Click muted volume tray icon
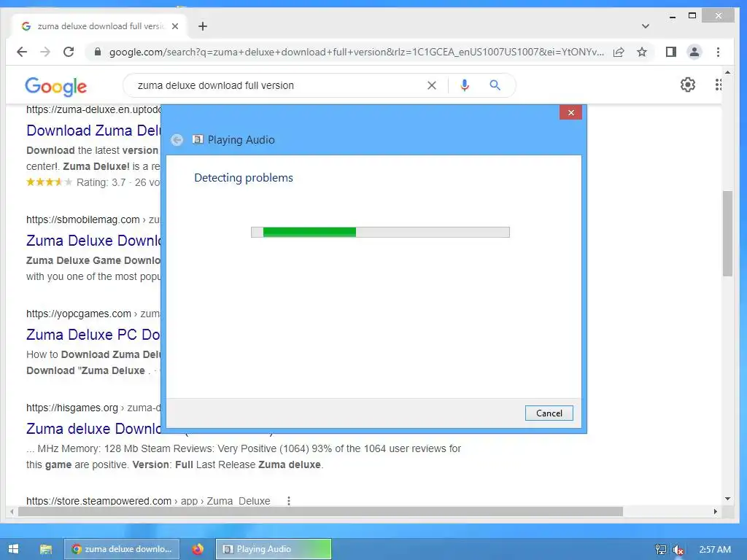The image size is (747, 560). click(x=678, y=550)
